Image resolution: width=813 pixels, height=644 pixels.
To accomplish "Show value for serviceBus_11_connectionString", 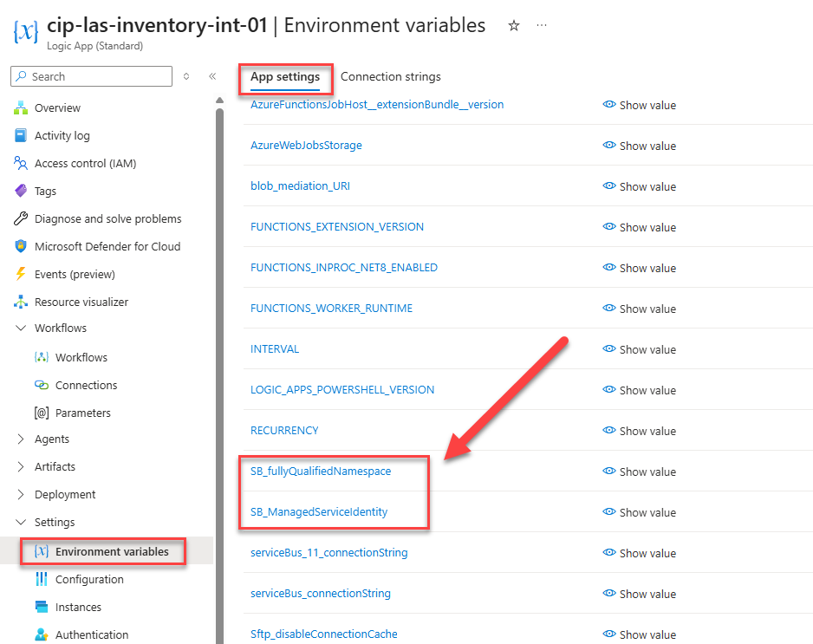I will coord(639,553).
